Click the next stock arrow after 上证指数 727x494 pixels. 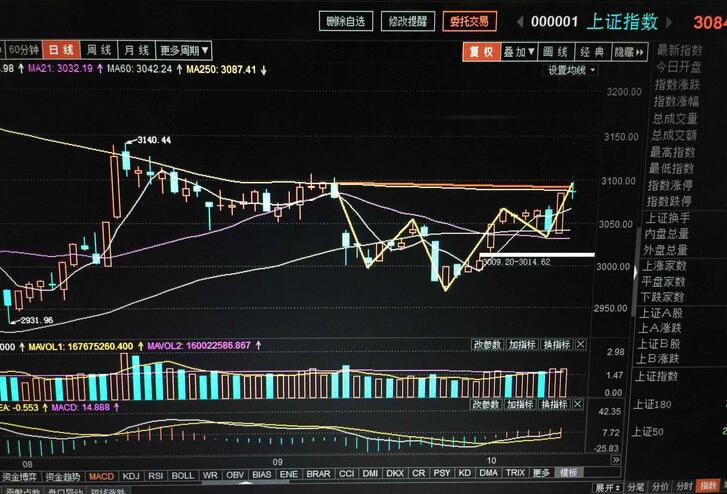pyautogui.click(x=669, y=22)
